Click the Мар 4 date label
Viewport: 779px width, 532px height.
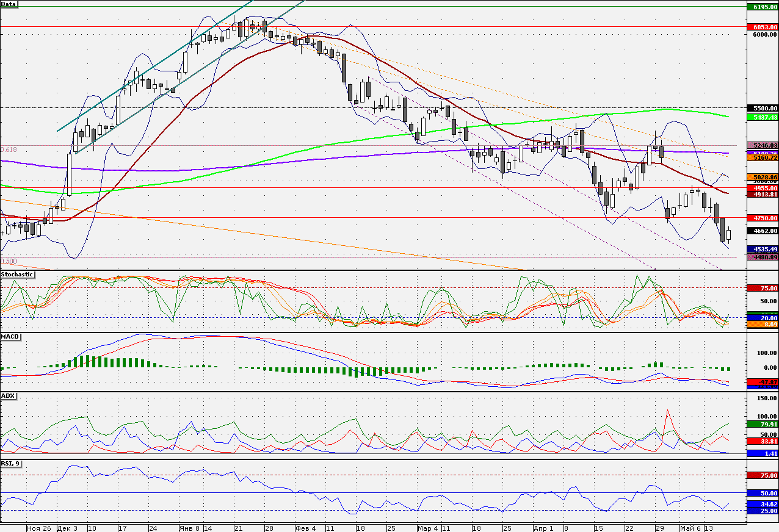tap(429, 528)
